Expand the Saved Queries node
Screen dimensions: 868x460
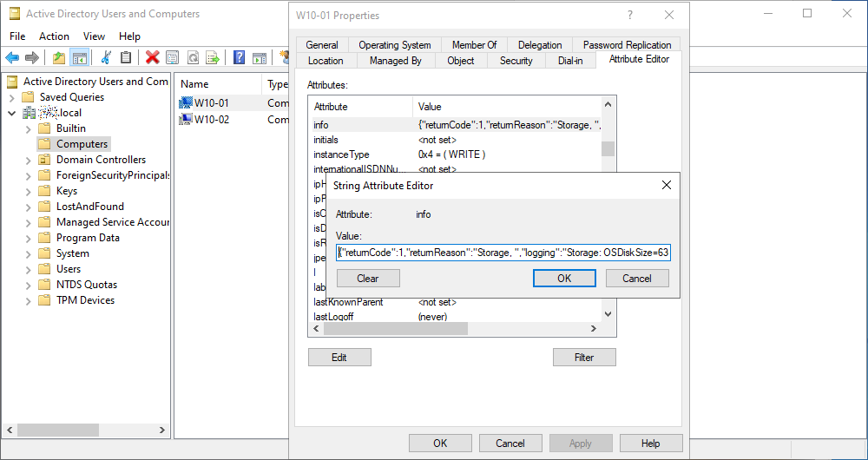tap(12, 97)
